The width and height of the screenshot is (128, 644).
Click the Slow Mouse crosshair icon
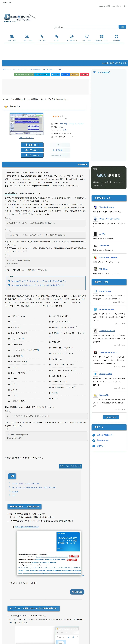pyautogui.click(x=95, y=291)
